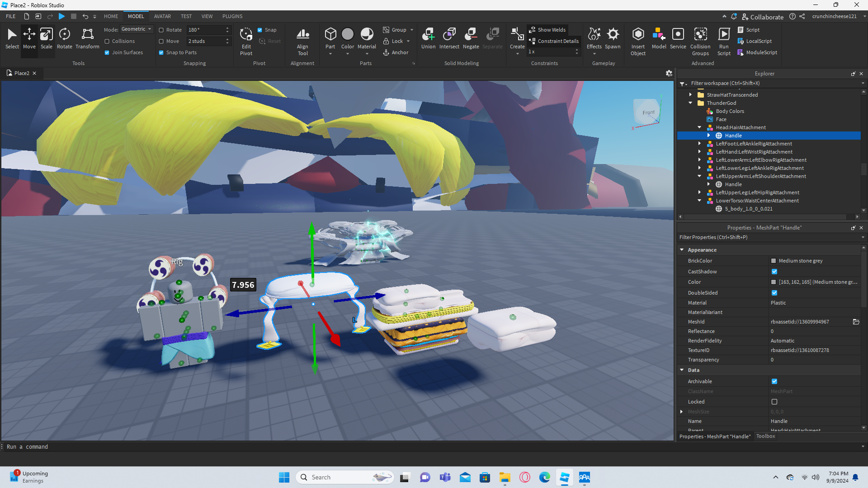Viewport: 868px width, 488px height.
Task: Switch to the AVATAR ribbon tab
Action: point(162,16)
